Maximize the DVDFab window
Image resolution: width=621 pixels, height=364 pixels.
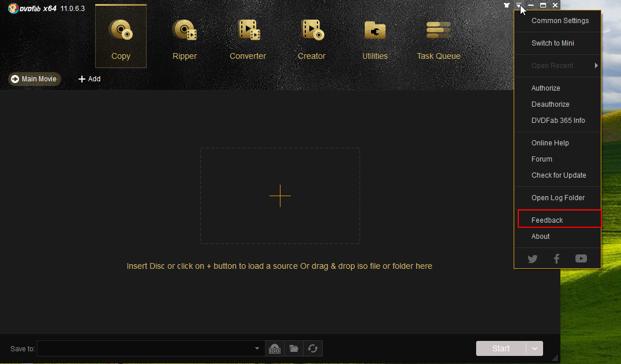543,5
